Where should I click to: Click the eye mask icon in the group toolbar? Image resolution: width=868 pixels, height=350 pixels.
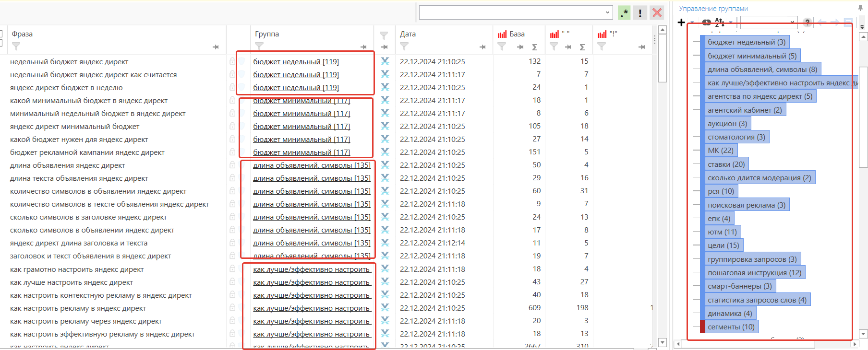(x=706, y=22)
